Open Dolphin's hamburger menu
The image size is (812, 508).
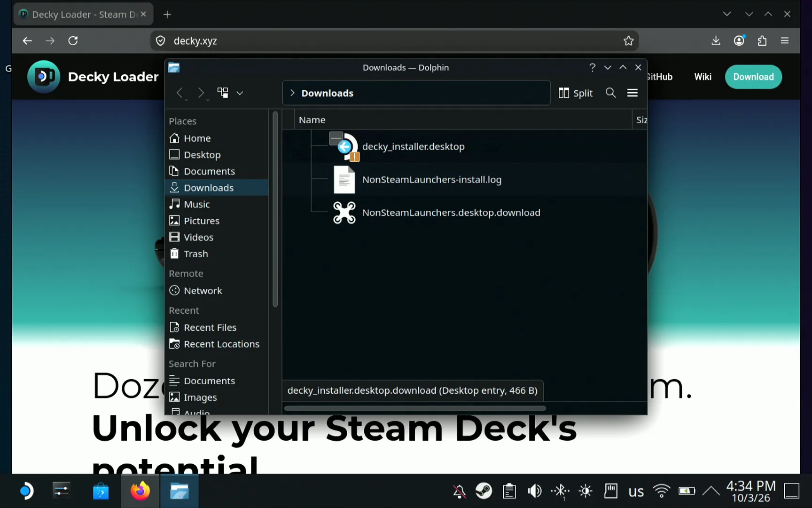point(632,93)
